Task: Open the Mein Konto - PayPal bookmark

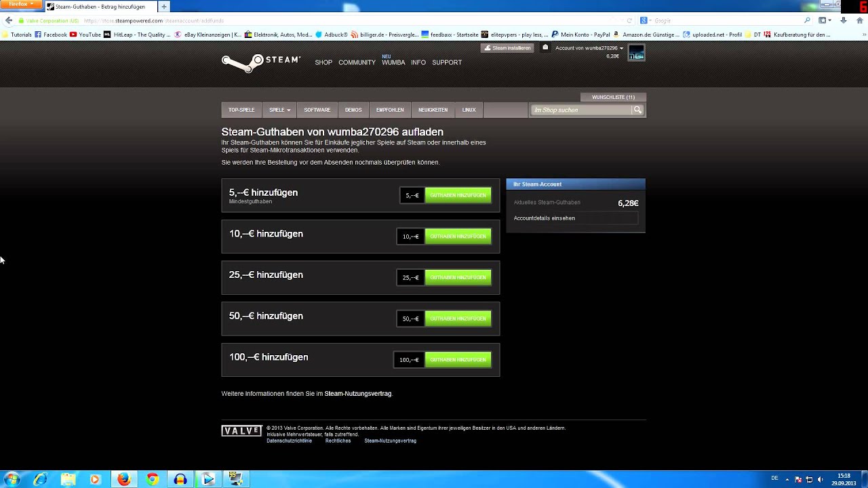Action: click(x=580, y=35)
